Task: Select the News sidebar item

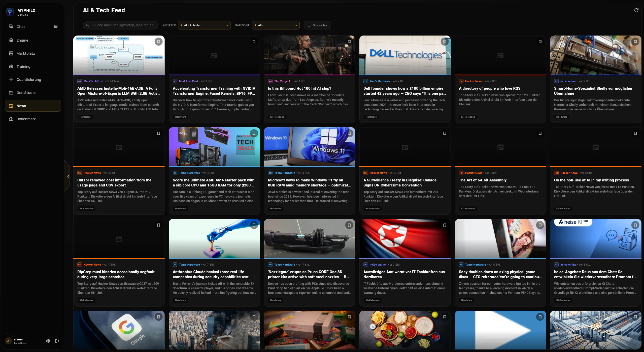Action: [33, 106]
